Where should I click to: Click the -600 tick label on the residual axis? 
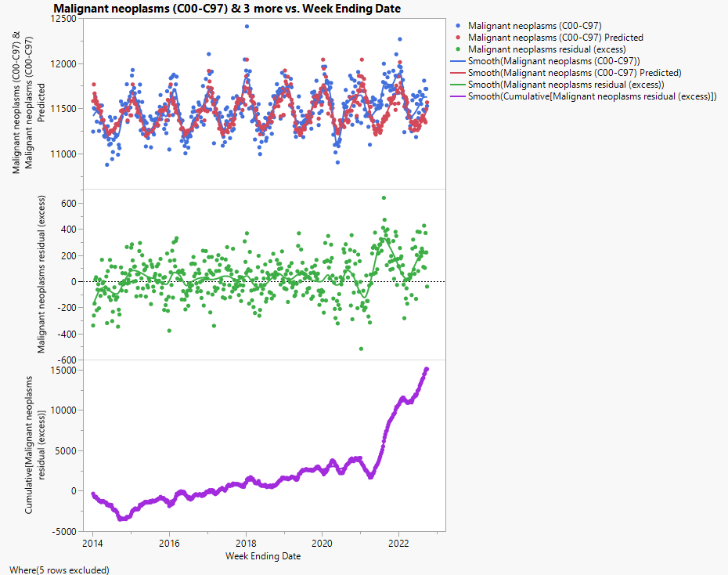[67, 360]
